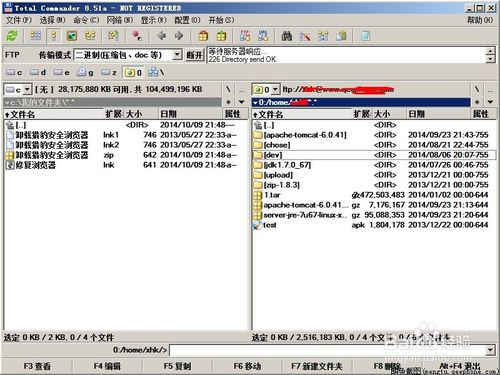This screenshot has height=375, width=500.
Task: Click the thumbnail view toolbar icon
Action: tap(72, 36)
